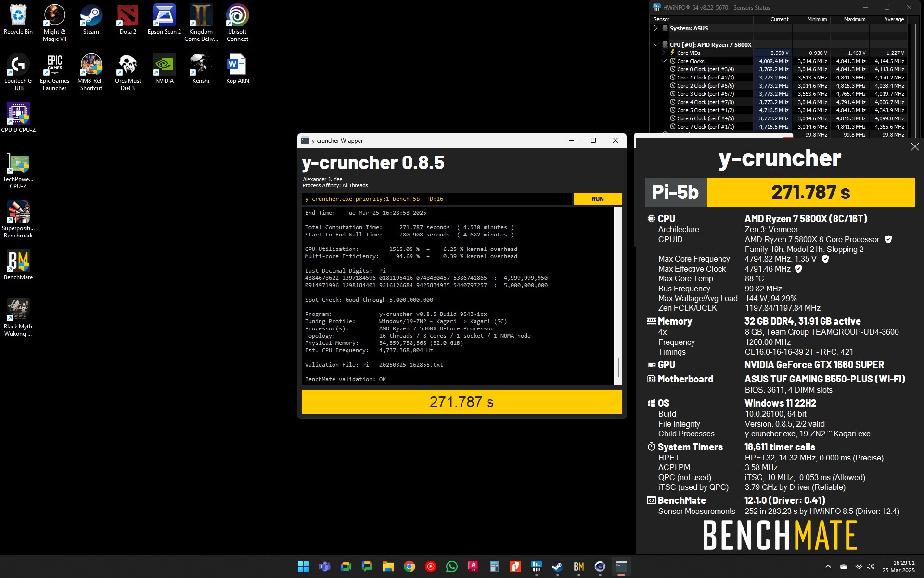Launch BenchMate desktop shortcut

tap(18, 265)
